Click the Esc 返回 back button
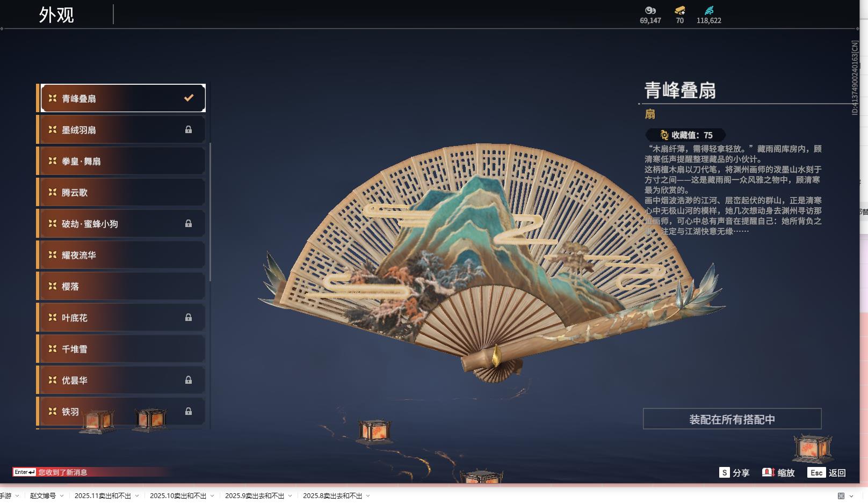Image resolution: width=868 pixels, height=504 pixels. (827, 473)
